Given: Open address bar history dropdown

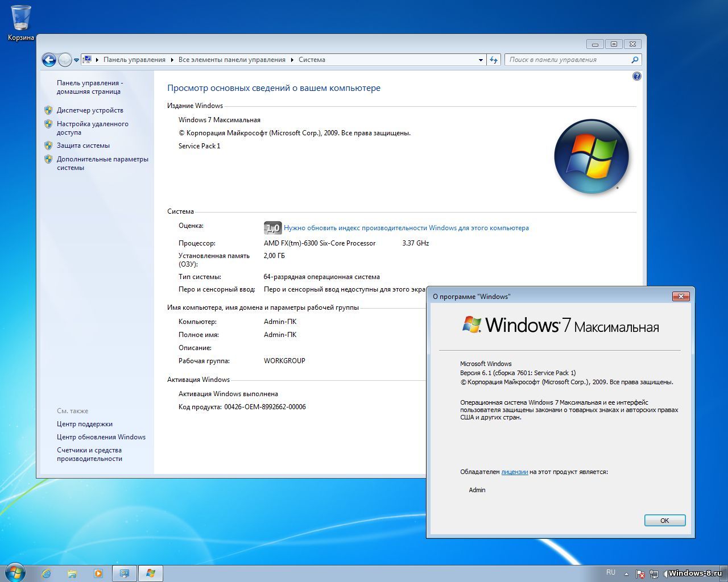Looking at the screenshot, I should 481,60.
